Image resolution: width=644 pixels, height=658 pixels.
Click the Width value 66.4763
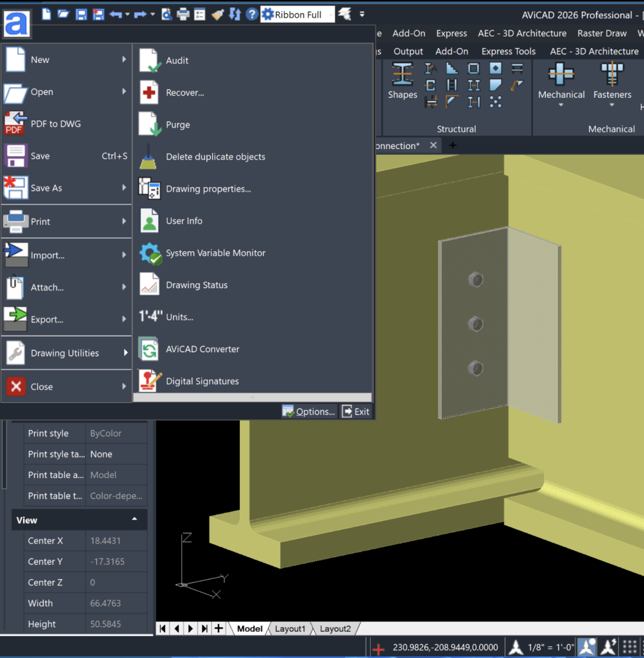tap(116, 603)
